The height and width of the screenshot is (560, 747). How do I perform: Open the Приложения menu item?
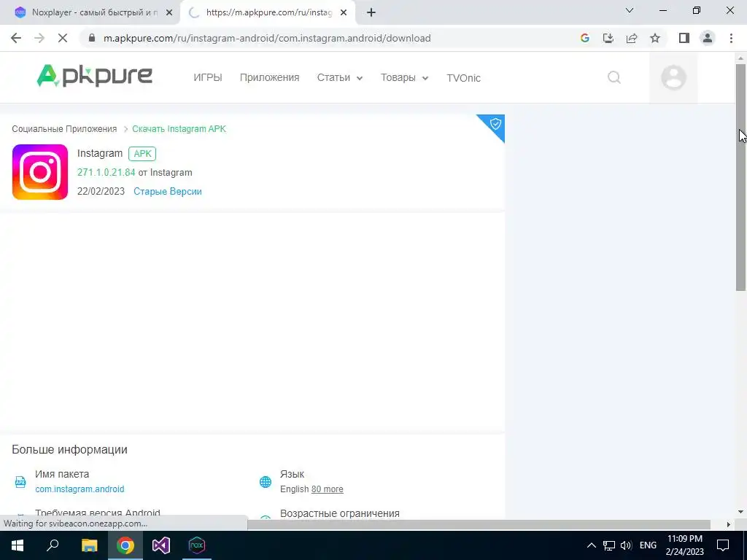coord(270,77)
